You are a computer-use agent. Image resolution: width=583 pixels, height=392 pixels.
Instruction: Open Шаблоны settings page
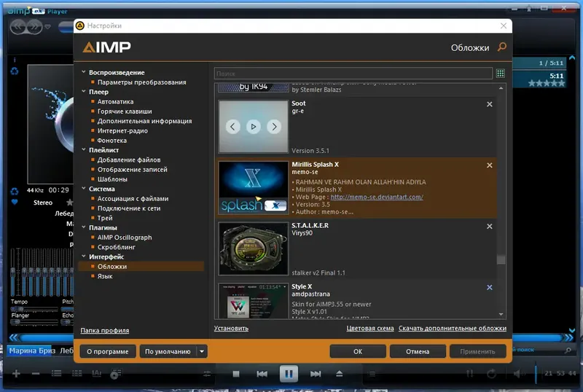112,179
